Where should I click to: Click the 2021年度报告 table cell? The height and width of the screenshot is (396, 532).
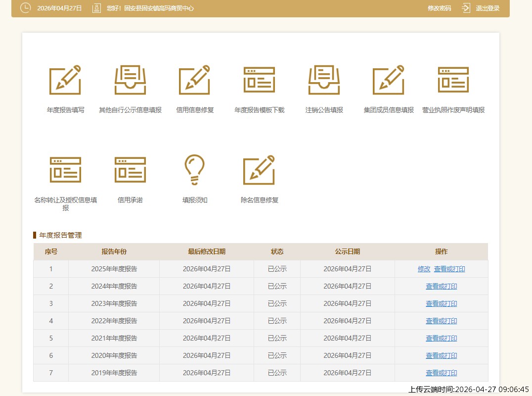114,339
